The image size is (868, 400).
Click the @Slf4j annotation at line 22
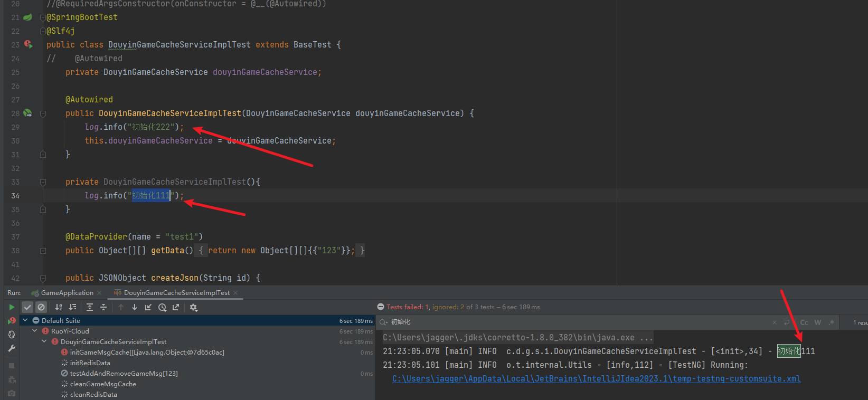tap(61, 31)
